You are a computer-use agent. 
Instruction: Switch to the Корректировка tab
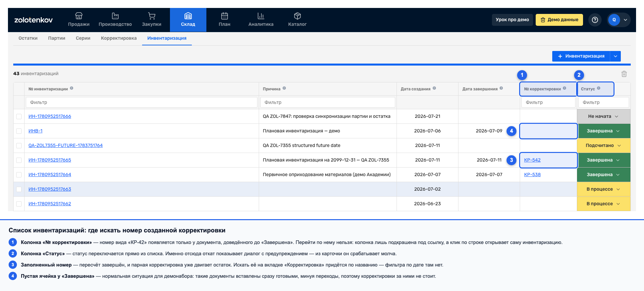pyautogui.click(x=119, y=38)
